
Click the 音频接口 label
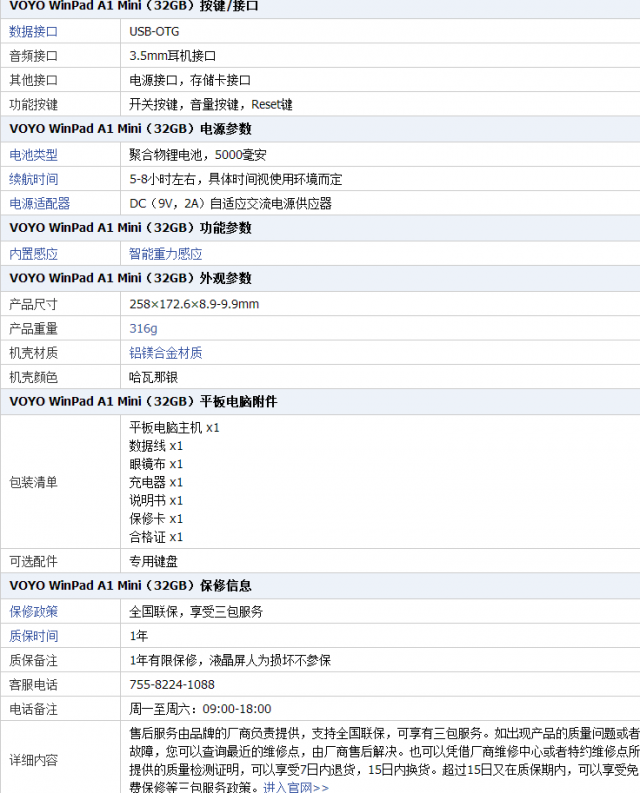tap(33, 56)
